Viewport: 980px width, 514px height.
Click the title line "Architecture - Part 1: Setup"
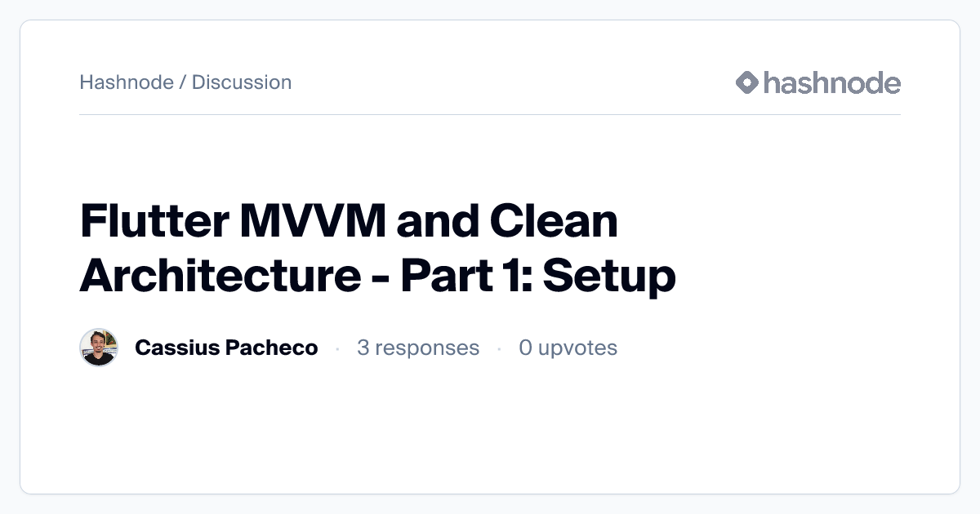click(x=377, y=276)
